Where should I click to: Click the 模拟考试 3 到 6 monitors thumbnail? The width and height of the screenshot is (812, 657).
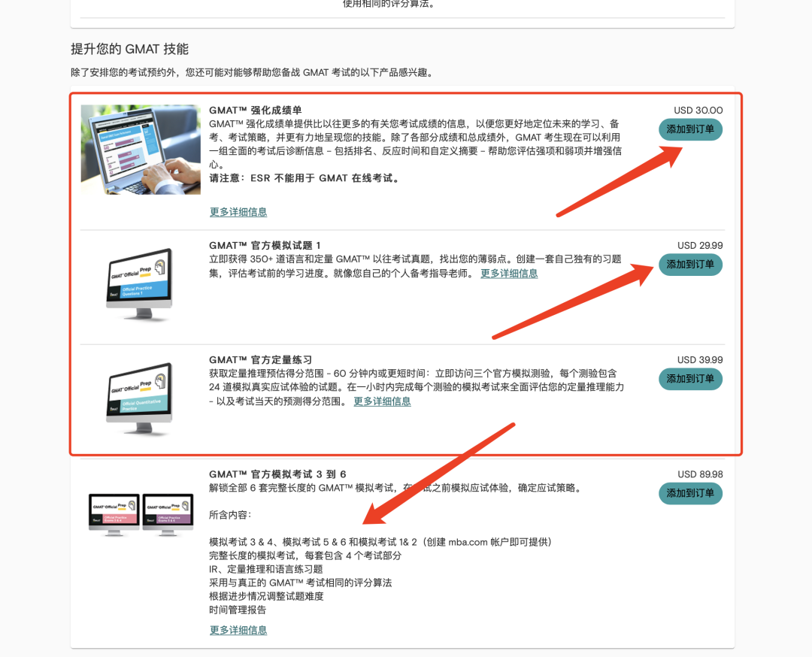point(141,514)
